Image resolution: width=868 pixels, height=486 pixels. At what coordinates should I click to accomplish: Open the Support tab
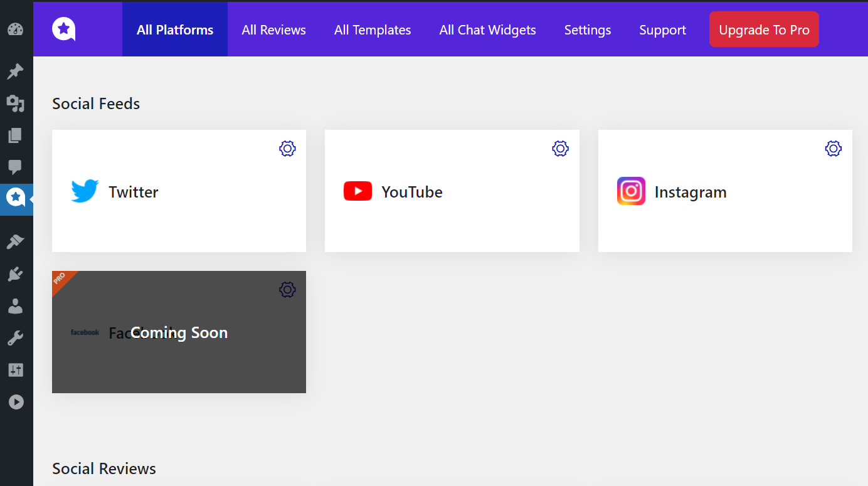click(662, 29)
